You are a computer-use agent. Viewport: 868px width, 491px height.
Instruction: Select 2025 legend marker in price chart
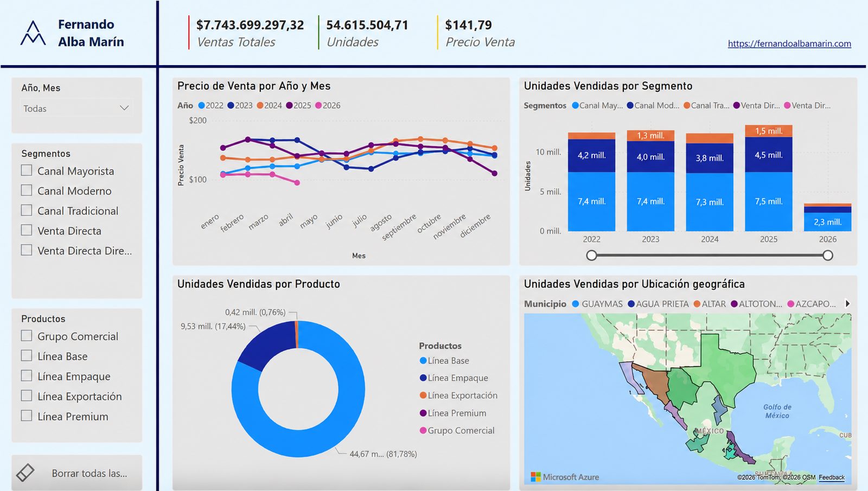coord(290,106)
